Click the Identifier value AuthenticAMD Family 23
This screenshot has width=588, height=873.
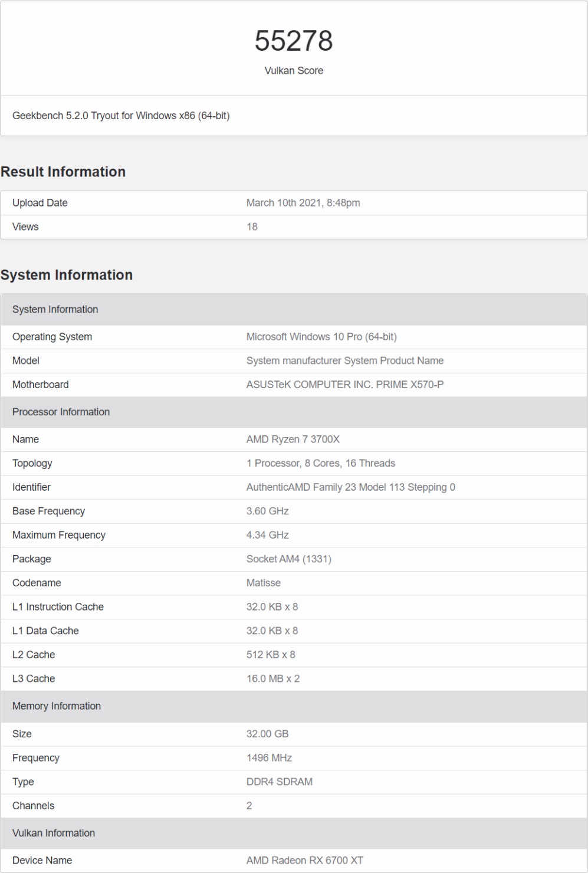pos(351,487)
